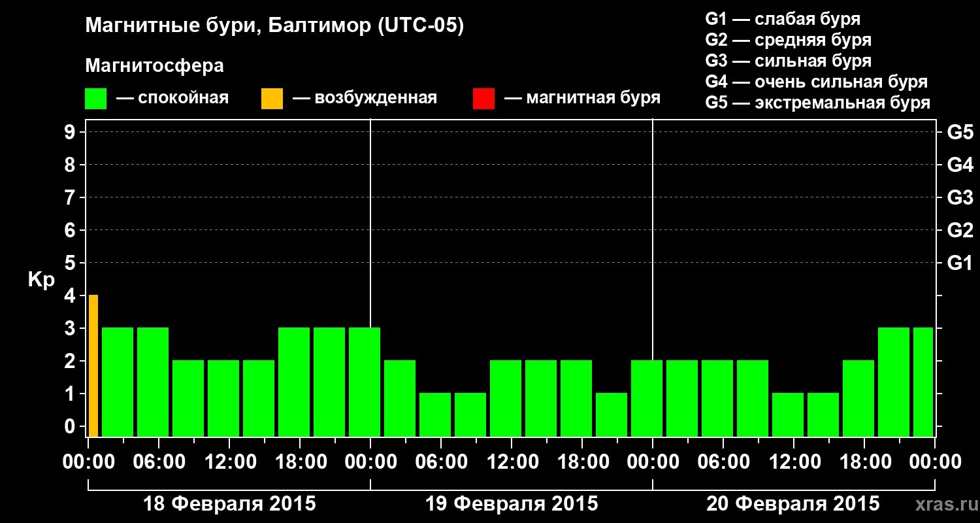The height and width of the screenshot is (523, 980).
Task: Click the G3 label on the right axis
Action: pos(960,198)
